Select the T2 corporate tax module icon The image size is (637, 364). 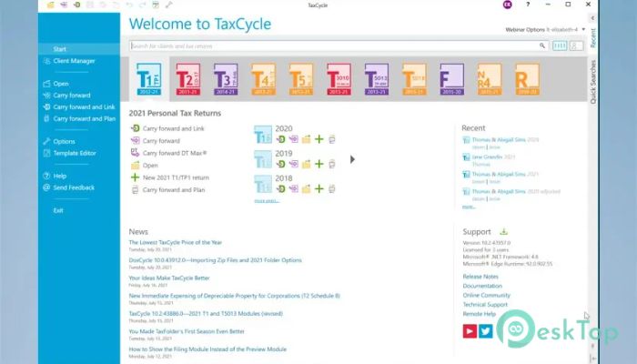coord(187,79)
